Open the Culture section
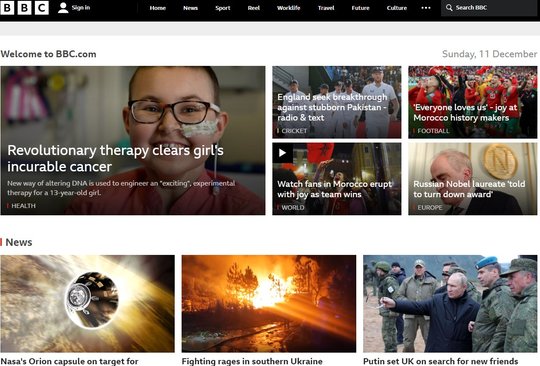 pyautogui.click(x=397, y=8)
